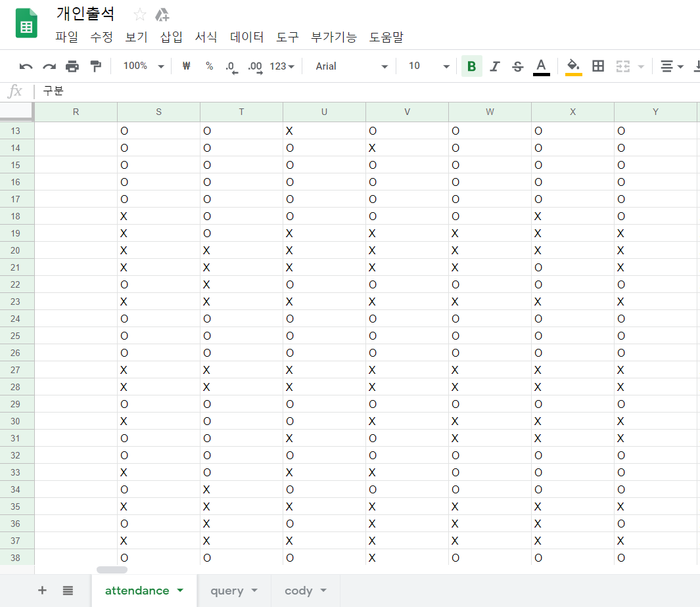Select the paint format tool
Screen dimensions: 700x607
(x=95, y=66)
